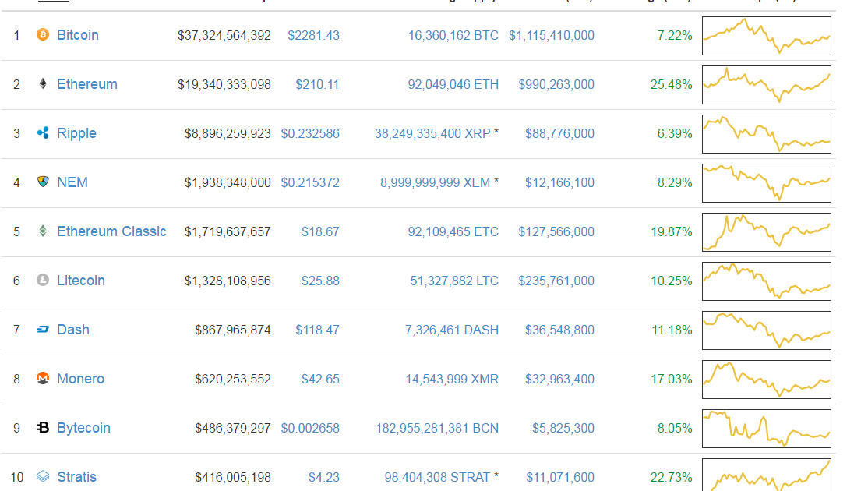This screenshot has width=868, height=491.
Task: Click Litecoin price $25.88
Action: pos(320,281)
